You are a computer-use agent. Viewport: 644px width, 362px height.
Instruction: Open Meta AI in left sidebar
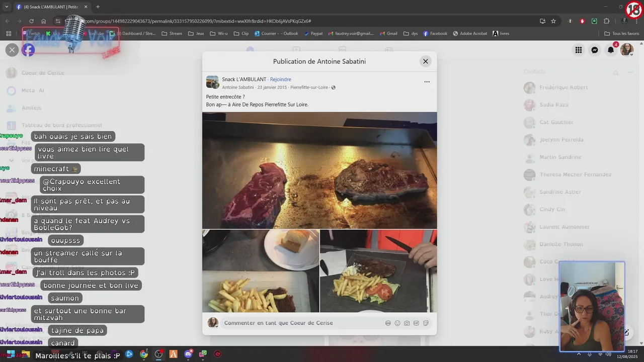pos(33,90)
